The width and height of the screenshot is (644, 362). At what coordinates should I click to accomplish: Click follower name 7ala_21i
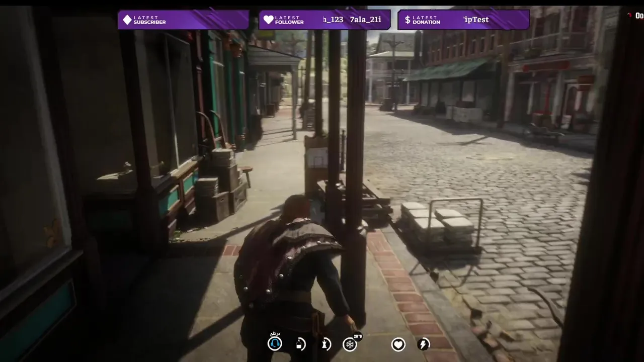click(x=365, y=20)
